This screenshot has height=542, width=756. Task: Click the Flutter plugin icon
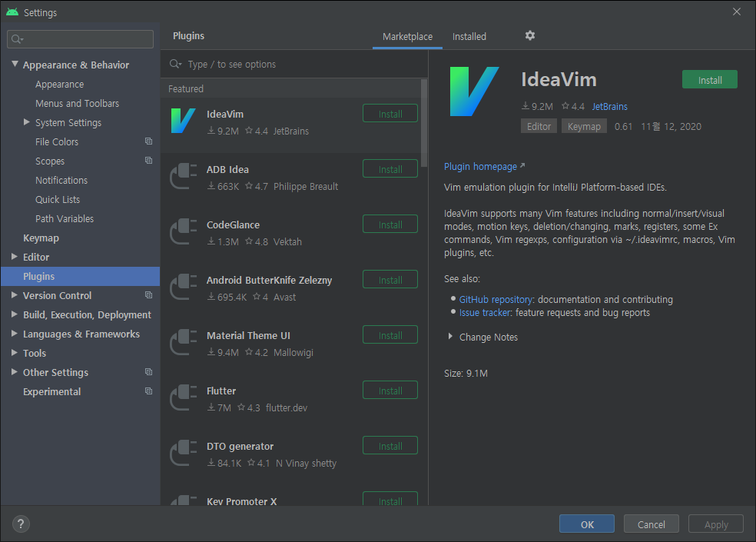[x=183, y=397]
